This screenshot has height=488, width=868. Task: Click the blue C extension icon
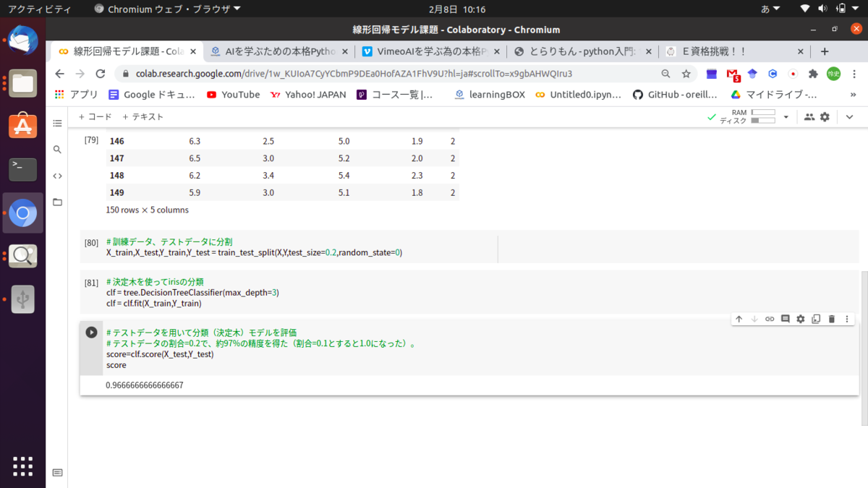point(773,74)
